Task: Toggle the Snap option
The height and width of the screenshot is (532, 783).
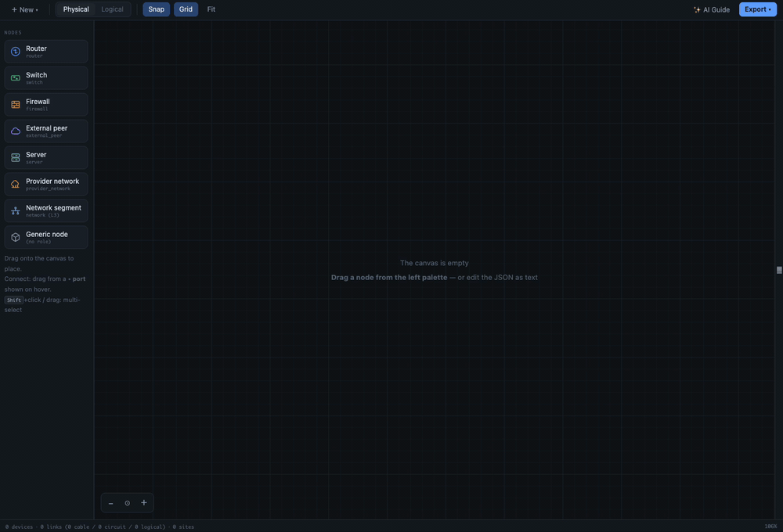Action: click(157, 9)
